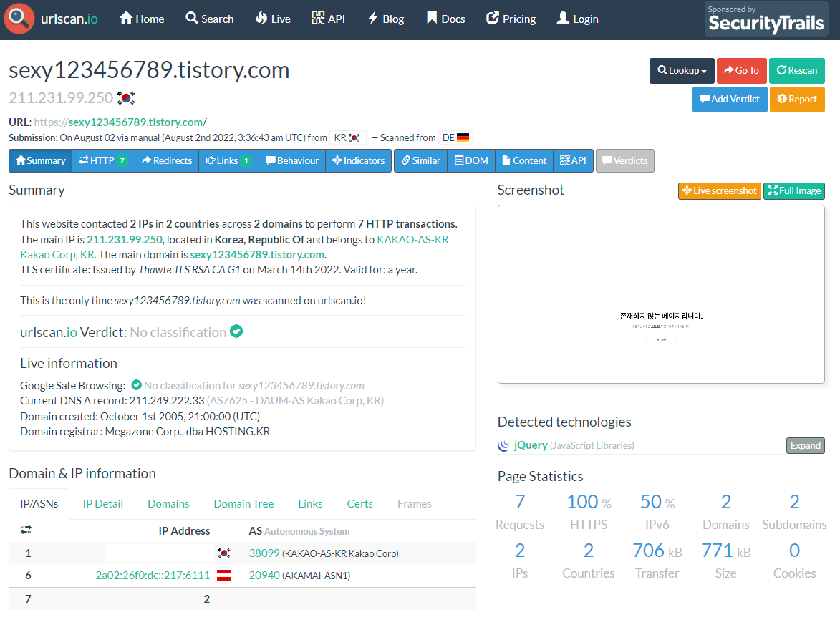Open the Similar tab
840x630 pixels.
(421, 160)
